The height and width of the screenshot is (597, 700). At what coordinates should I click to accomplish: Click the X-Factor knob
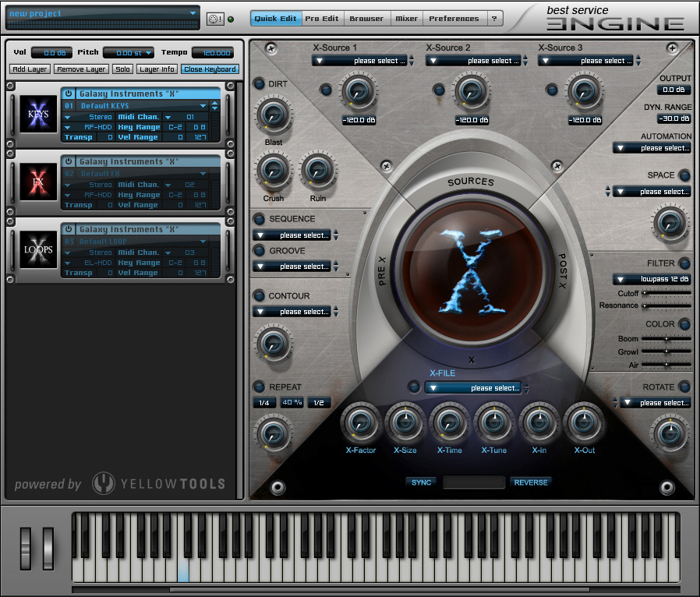pos(360,422)
